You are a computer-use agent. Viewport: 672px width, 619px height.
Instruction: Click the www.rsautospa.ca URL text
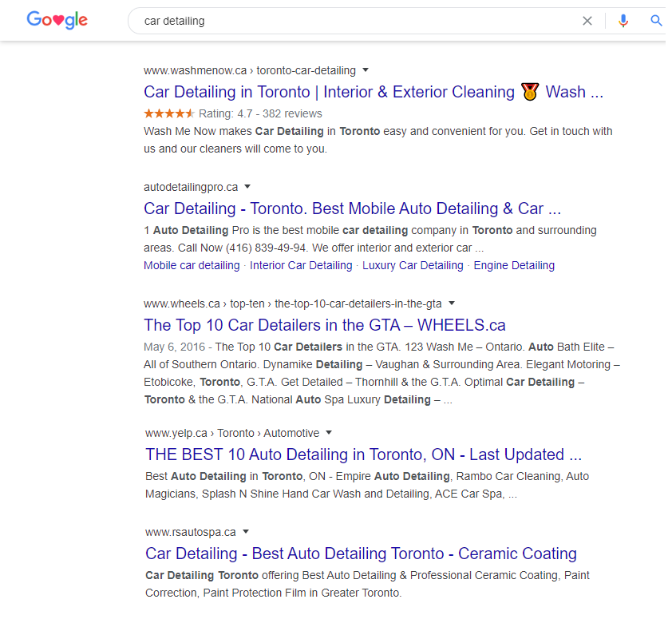click(x=190, y=532)
